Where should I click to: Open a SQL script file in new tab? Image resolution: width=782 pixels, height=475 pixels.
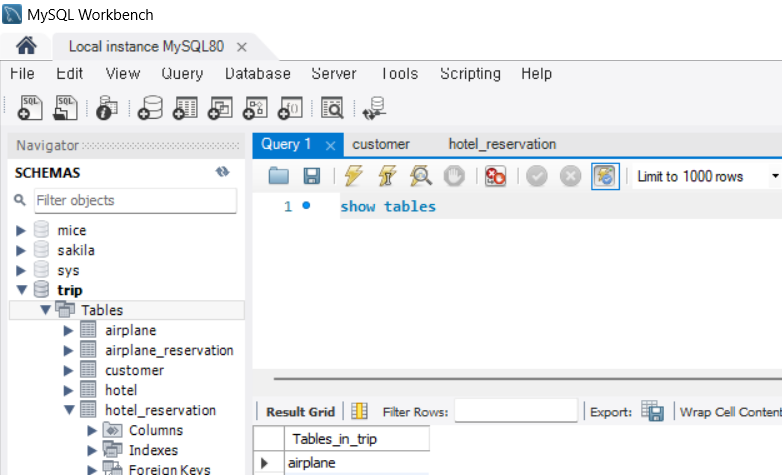[65, 108]
